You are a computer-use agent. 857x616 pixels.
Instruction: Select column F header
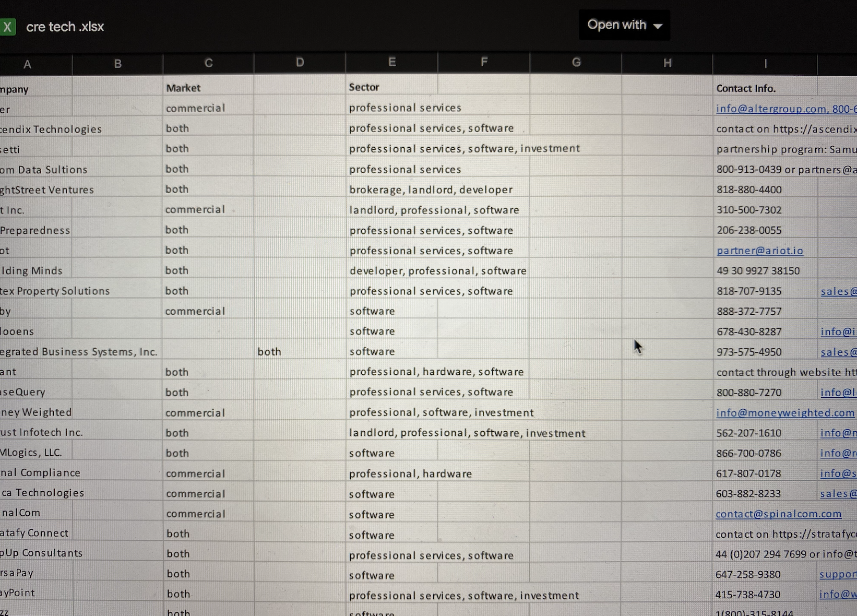(x=484, y=62)
